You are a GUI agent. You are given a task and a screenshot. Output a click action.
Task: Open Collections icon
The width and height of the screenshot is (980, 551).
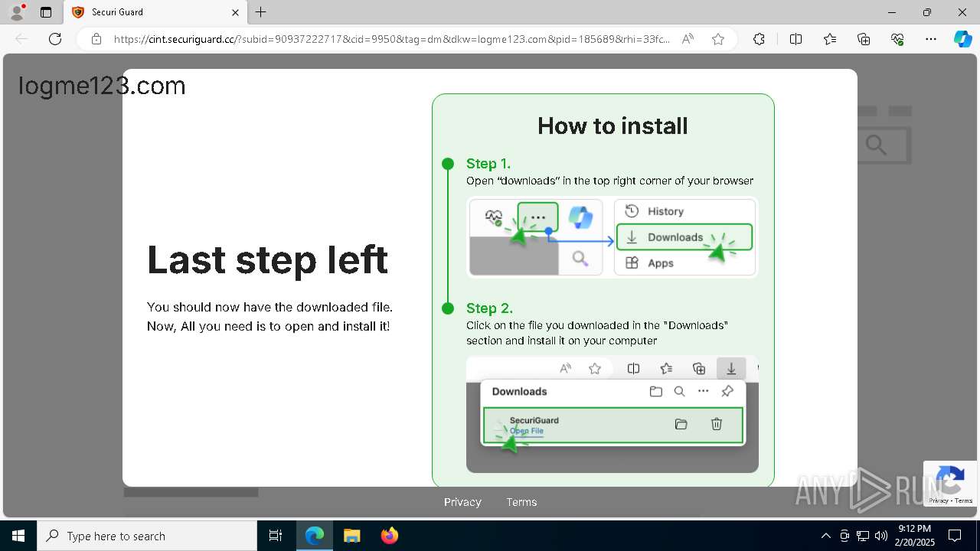(864, 39)
